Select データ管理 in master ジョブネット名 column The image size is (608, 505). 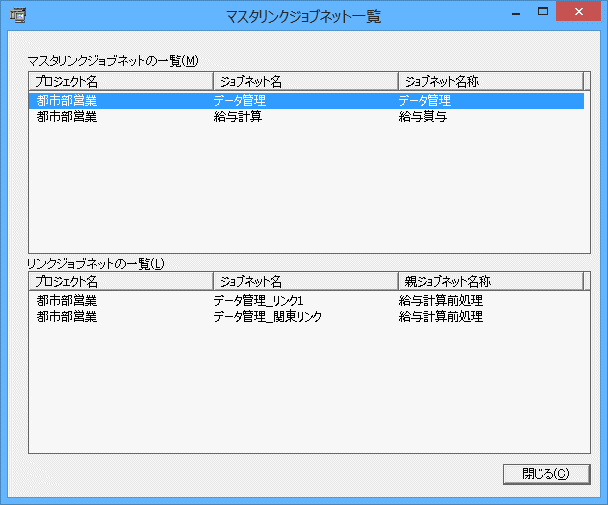pos(240,101)
